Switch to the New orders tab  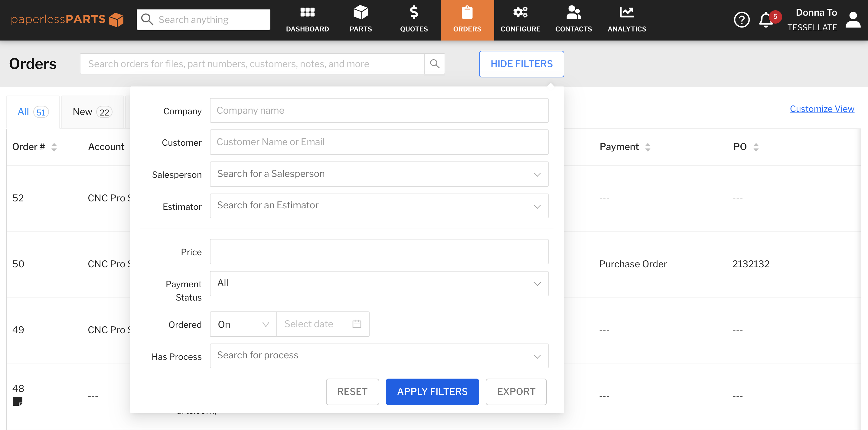tap(92, 112)
